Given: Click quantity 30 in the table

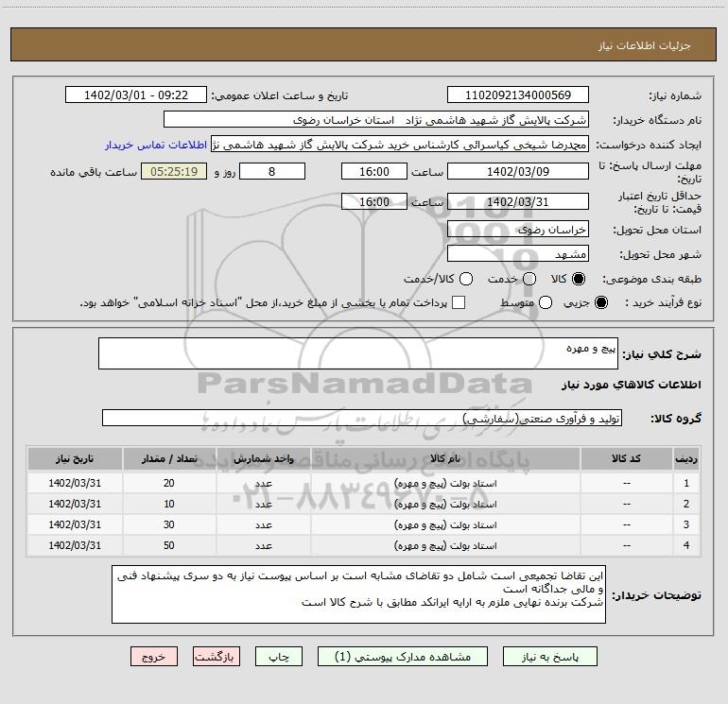Looking at the screenshot, I should pyautogui.click(x=169, y=524).
